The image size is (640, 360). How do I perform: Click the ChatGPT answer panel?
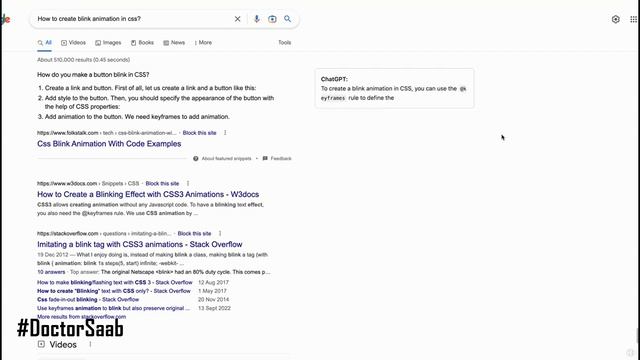point(395,88)
